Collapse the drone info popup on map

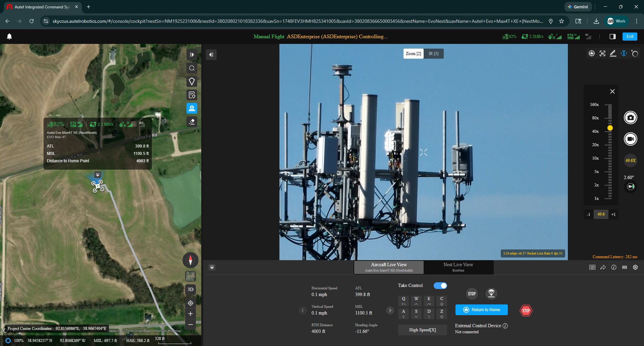coord(98,175)
